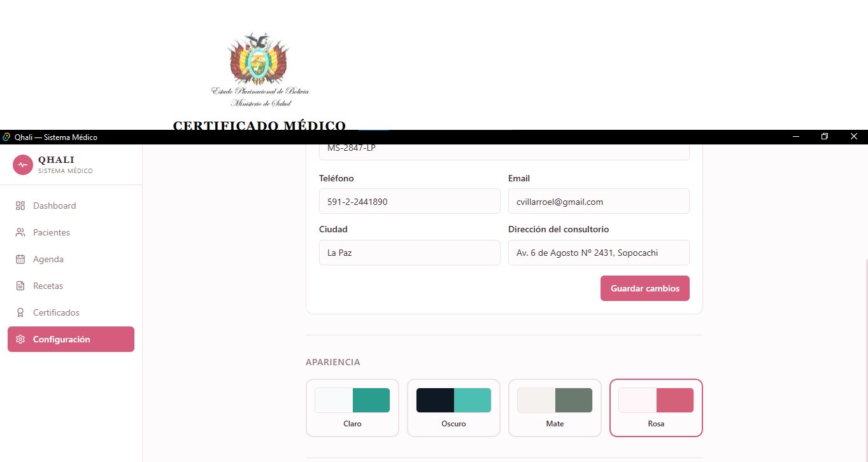The width and height of the screenshot is (868, 462).
Task: Go to the Recetas menu item
Action: coord(48,286)
